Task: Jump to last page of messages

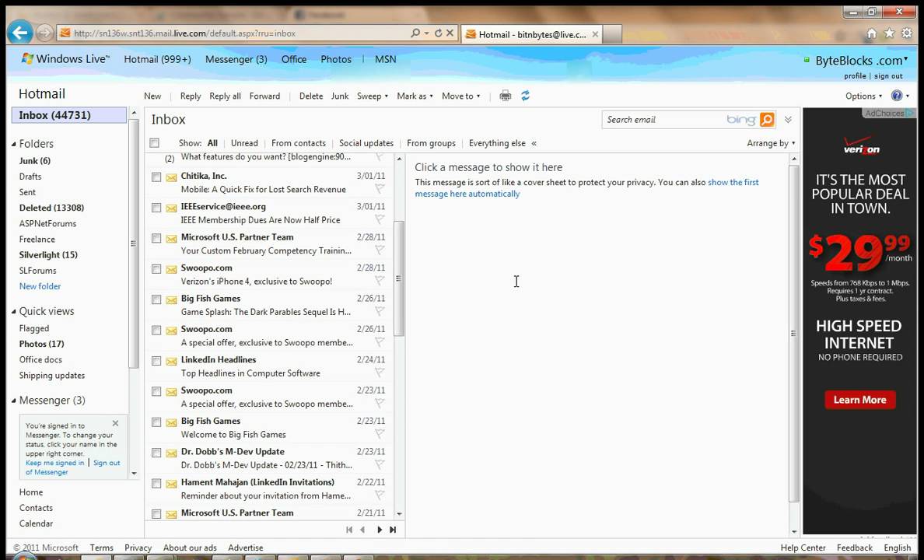Action: pos(393,530)
